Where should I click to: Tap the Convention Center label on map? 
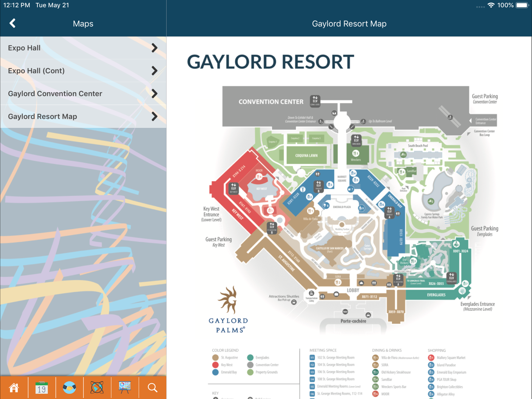click(271, 102)
